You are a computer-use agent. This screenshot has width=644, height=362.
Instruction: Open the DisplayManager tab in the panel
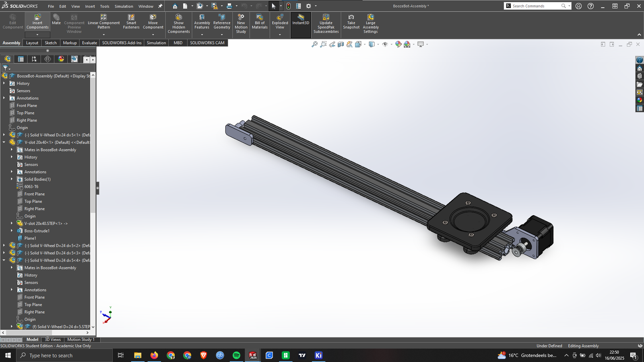61,59
